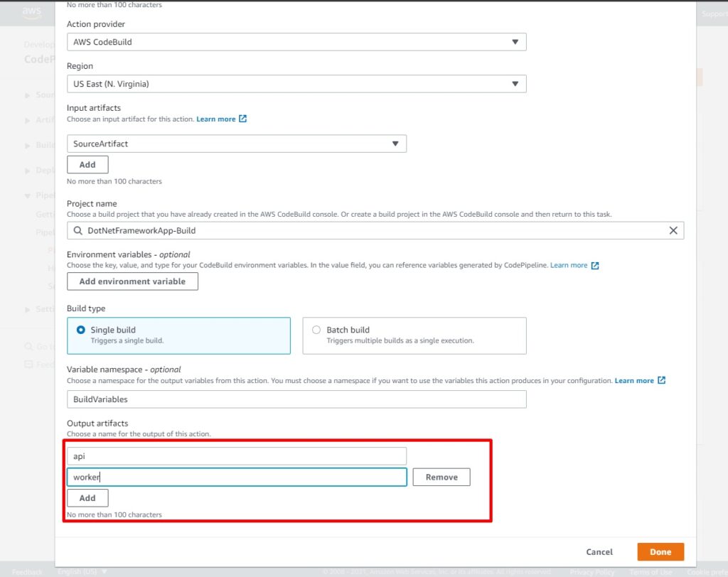Click the Variable namespace input field
This screenshot has width=728, height=577.
tap(296, 399)
